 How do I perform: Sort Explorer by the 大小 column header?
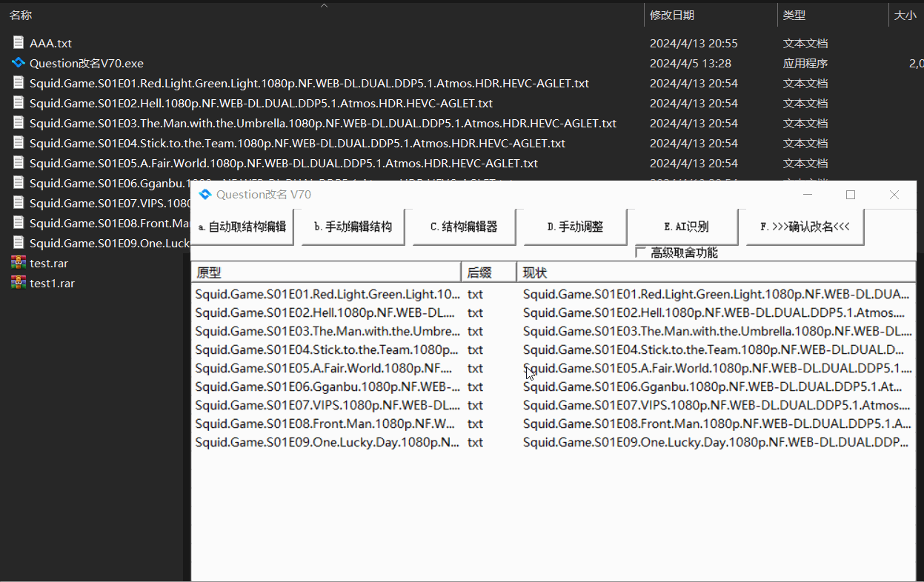tap(906, 15)
